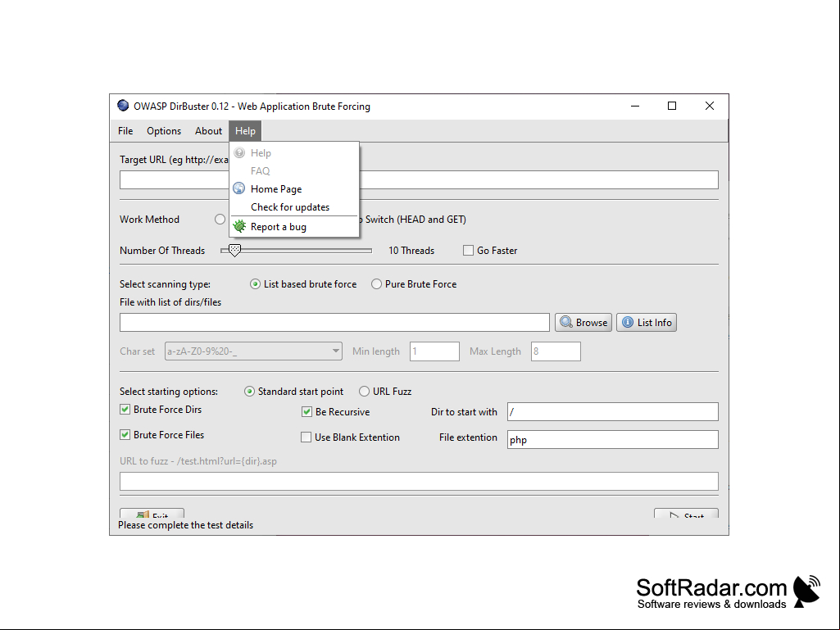Click the globe icon beside Home Page
The image size is (840, 630).
[239, 188]
